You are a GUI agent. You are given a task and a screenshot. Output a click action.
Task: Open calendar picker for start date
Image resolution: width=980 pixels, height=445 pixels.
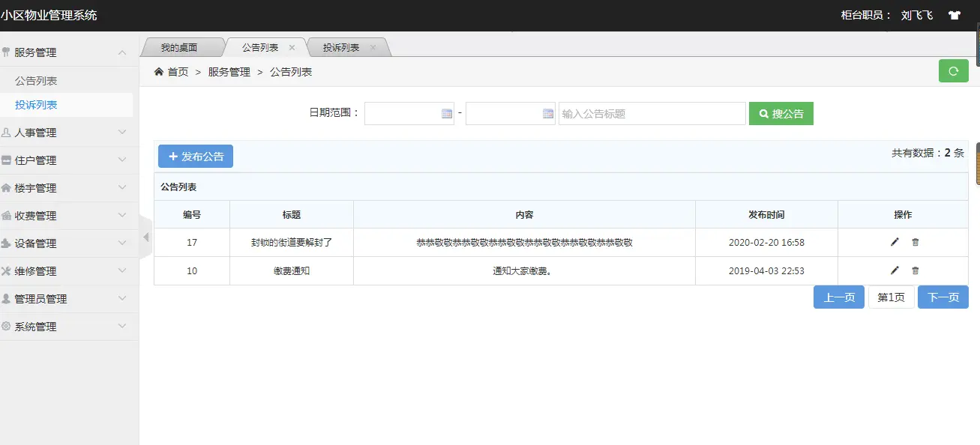click(x=447, y=114)
